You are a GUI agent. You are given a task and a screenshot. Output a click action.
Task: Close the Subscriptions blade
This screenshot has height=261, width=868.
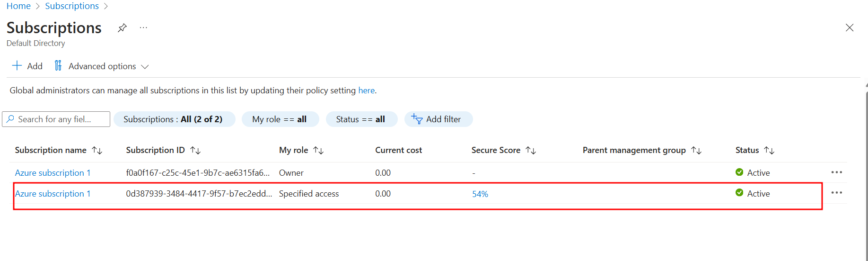(x=849, y=28)
